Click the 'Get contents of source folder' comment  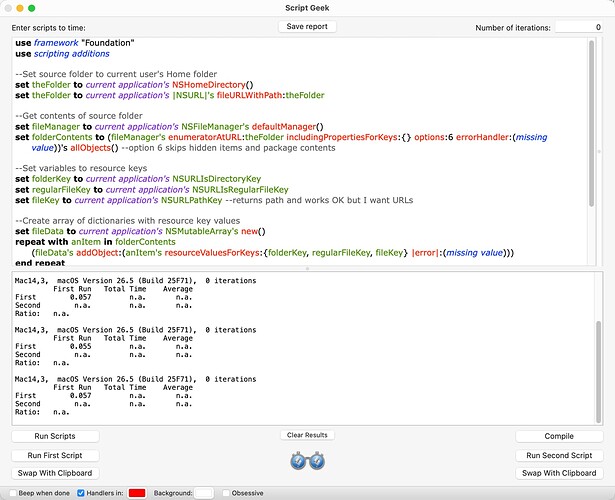tap(79, 116)
